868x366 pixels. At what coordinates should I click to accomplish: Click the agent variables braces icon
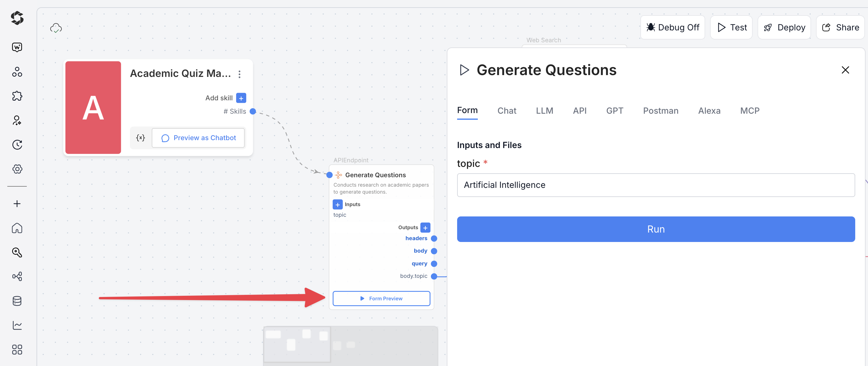point(141,138)
